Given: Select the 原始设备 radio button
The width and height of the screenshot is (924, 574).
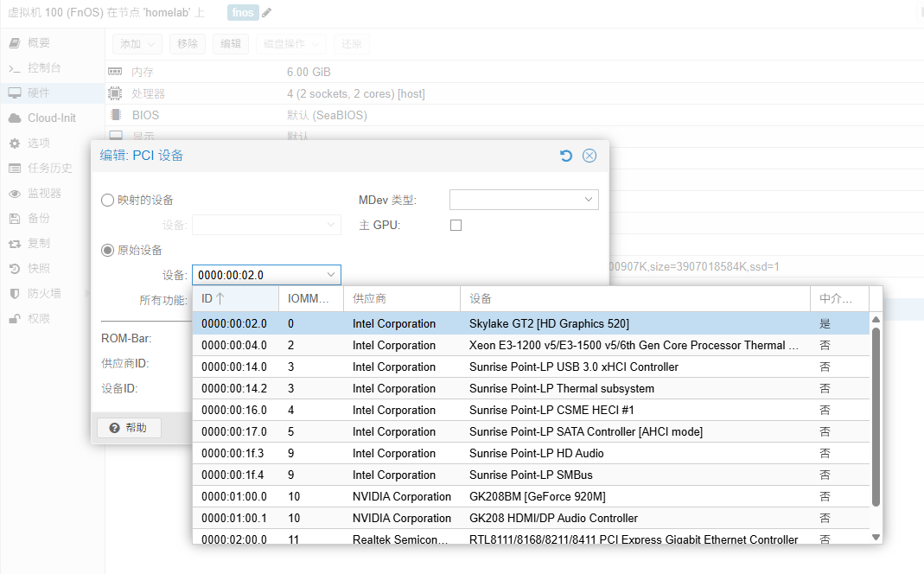Looking at the screenshot, I should point(108,250).
